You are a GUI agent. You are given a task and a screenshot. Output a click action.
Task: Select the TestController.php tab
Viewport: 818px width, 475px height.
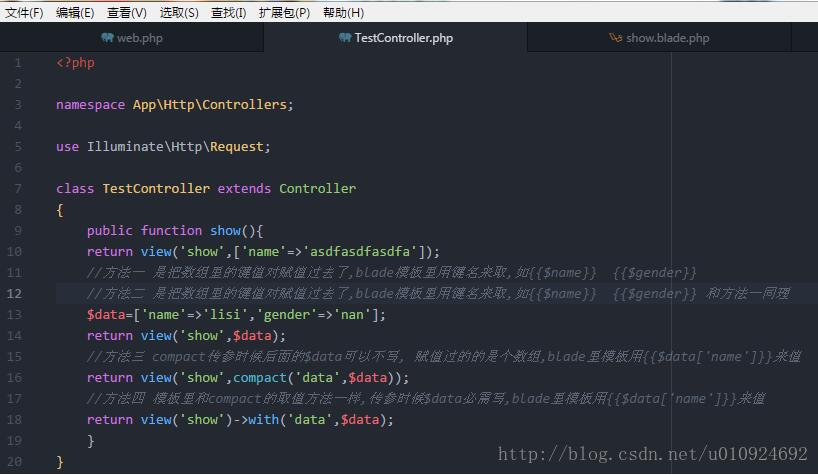403,38
